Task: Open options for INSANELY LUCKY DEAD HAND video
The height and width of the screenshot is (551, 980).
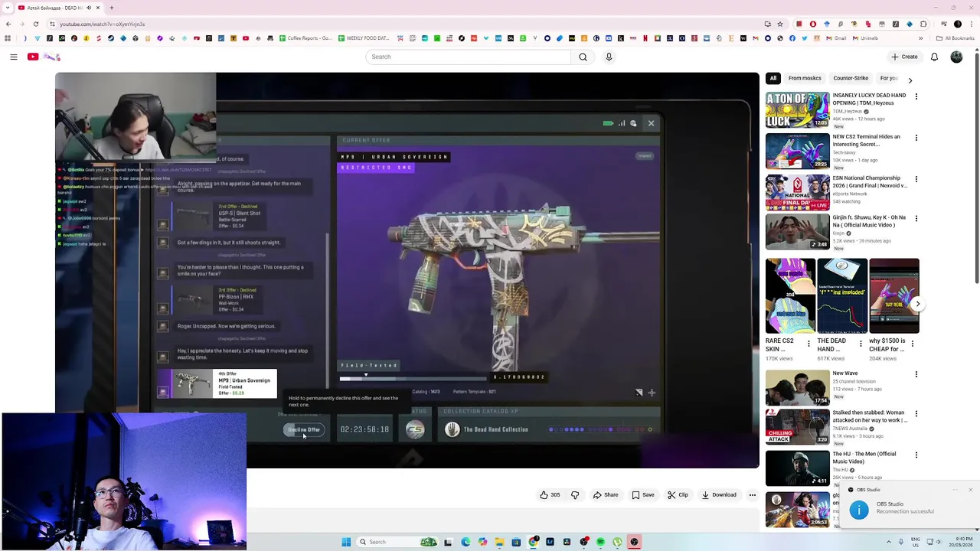Action: 916,96
